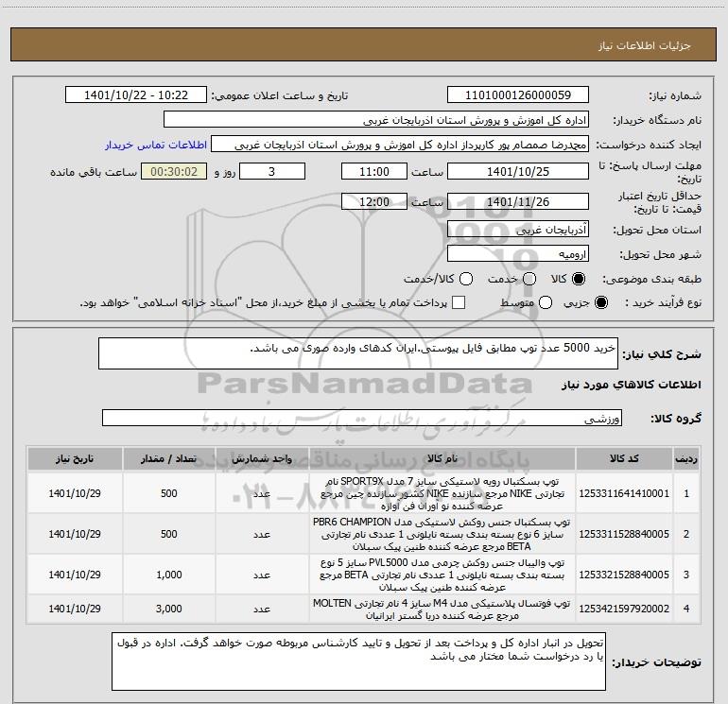
Task: Click the ردیف column header
Action: point(686,459)
